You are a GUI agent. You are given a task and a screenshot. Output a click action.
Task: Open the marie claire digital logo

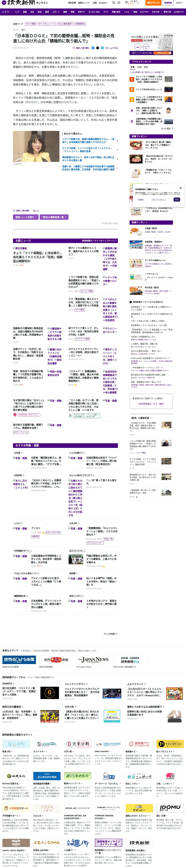16,842
